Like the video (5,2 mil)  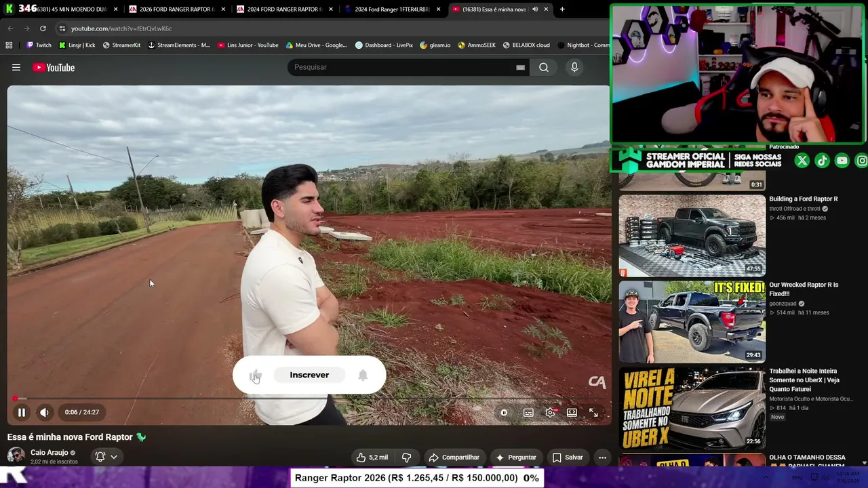tap(372, 457)
